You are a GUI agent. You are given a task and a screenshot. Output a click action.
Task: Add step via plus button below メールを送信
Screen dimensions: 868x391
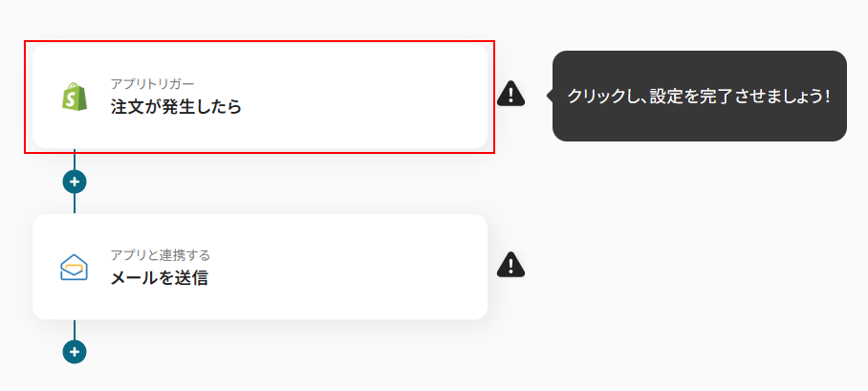[75, 352]
